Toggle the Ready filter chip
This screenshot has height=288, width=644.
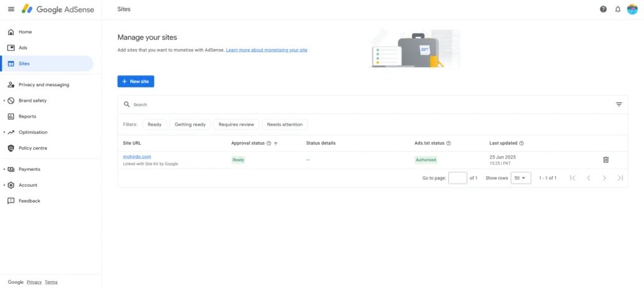click(154, 125)
